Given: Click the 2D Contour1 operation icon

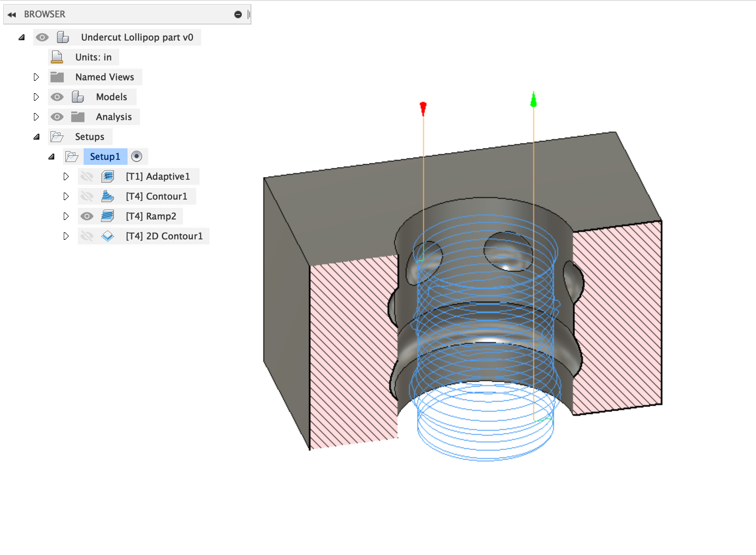Looking at the screenshot, I should coord(108,236).
